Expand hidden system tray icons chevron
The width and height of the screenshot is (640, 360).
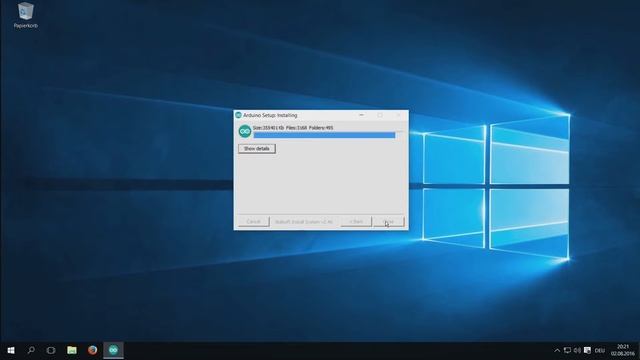tap(557, 350)
